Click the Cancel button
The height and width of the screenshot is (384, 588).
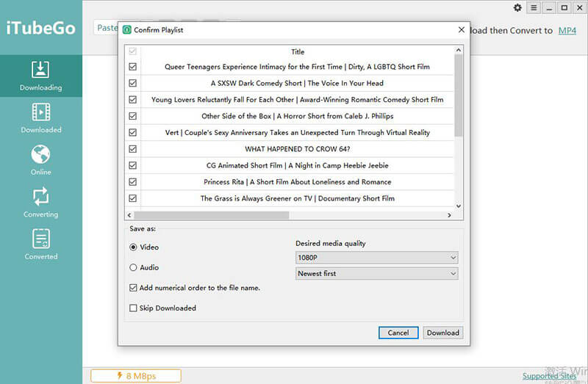click(x=398, y=333)
